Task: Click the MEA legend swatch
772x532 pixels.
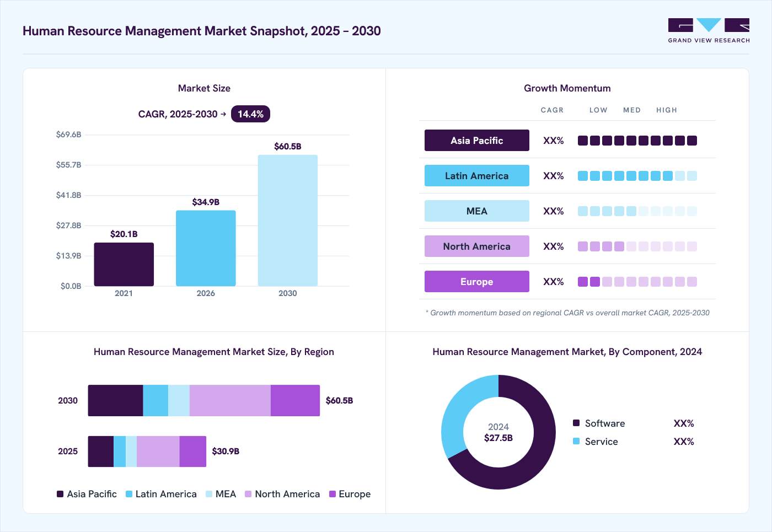Action: coord(209,494)
